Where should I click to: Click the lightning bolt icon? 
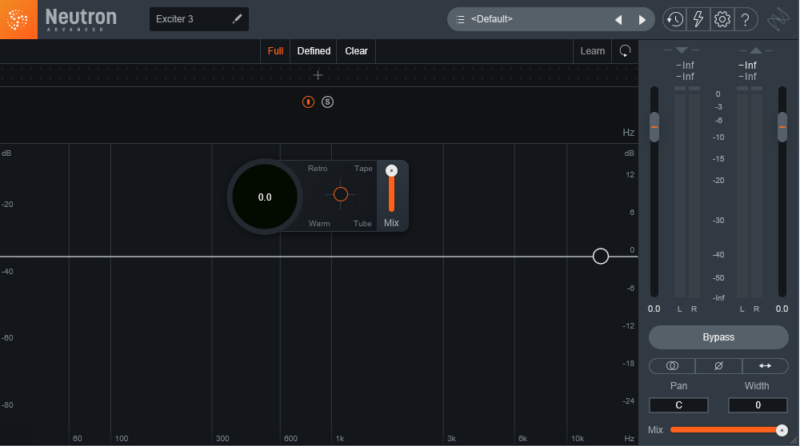699,19
